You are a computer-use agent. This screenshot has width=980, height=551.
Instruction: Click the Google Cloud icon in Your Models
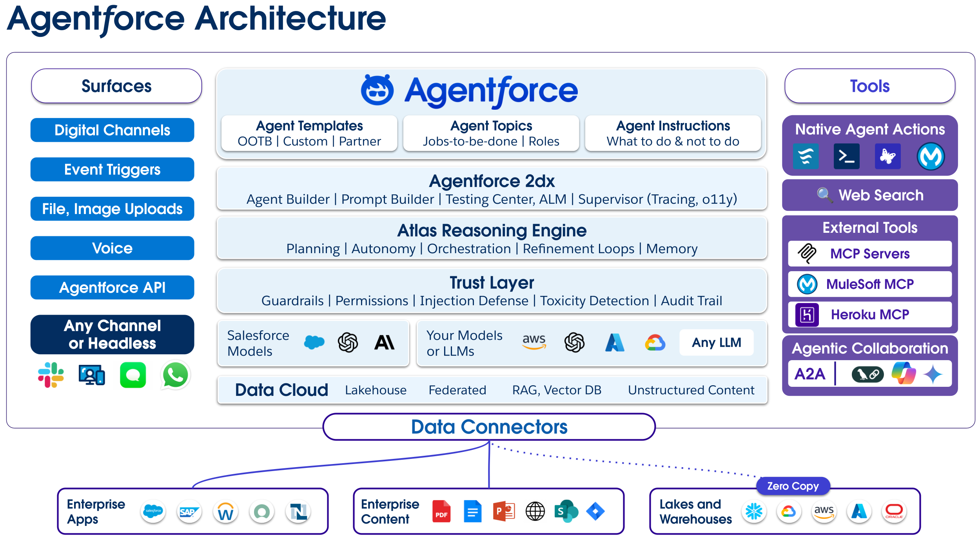655,343
